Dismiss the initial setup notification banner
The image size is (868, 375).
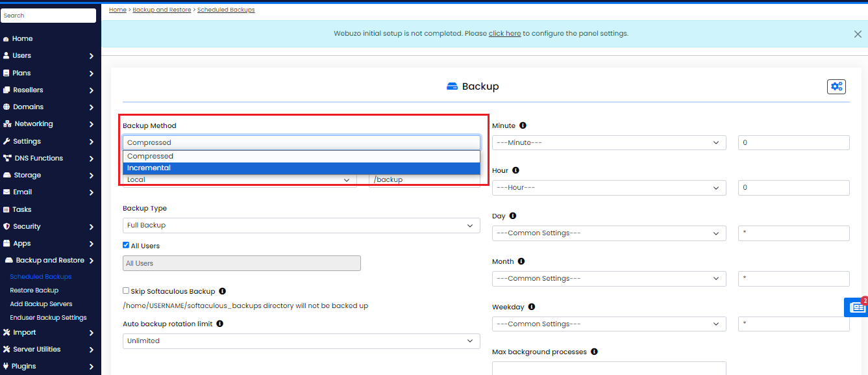[x=858, y=34]
